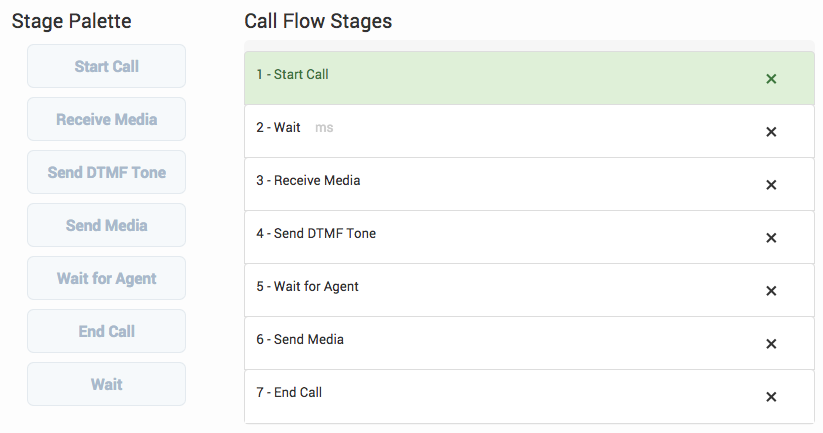Image resolution: width=823 pixels, height=433 pixels.
Task: Select stage 5 - Wait for Agent row
Action: pyautogui.click(x=450, y=287)
